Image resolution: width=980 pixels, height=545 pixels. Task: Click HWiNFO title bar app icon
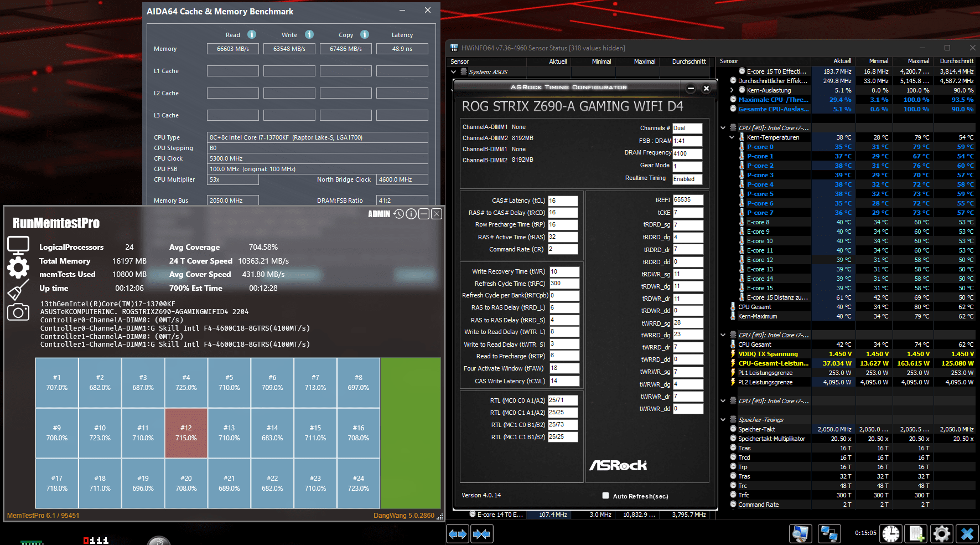454,48
